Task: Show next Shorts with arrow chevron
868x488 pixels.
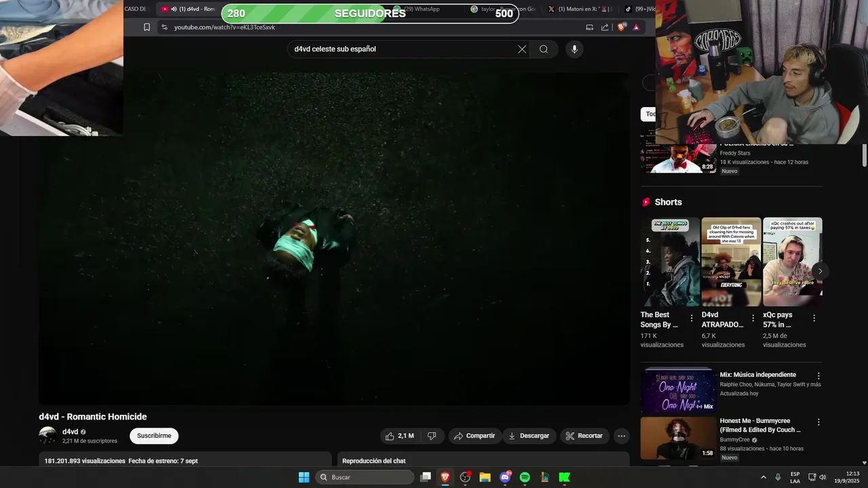Action: 820,271
